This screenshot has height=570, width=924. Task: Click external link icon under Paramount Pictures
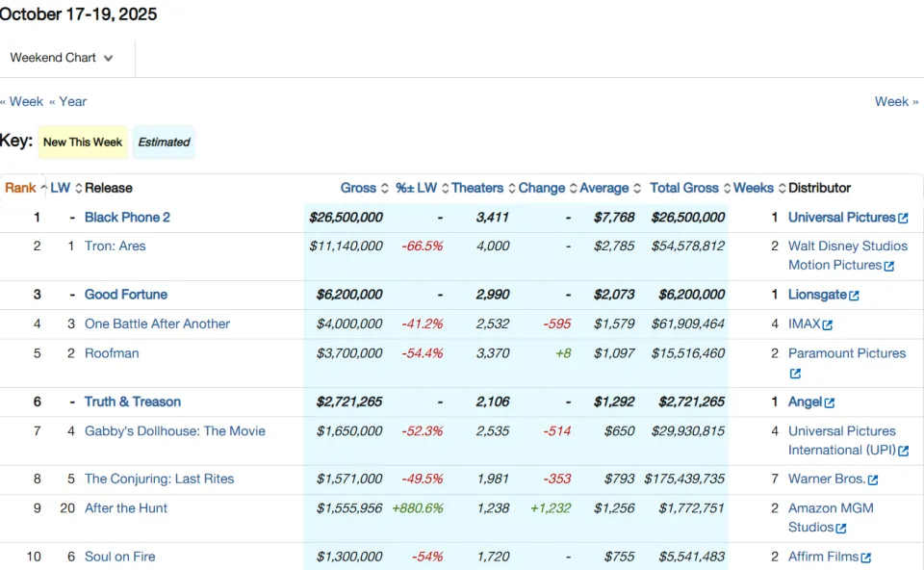click(795, 374)
